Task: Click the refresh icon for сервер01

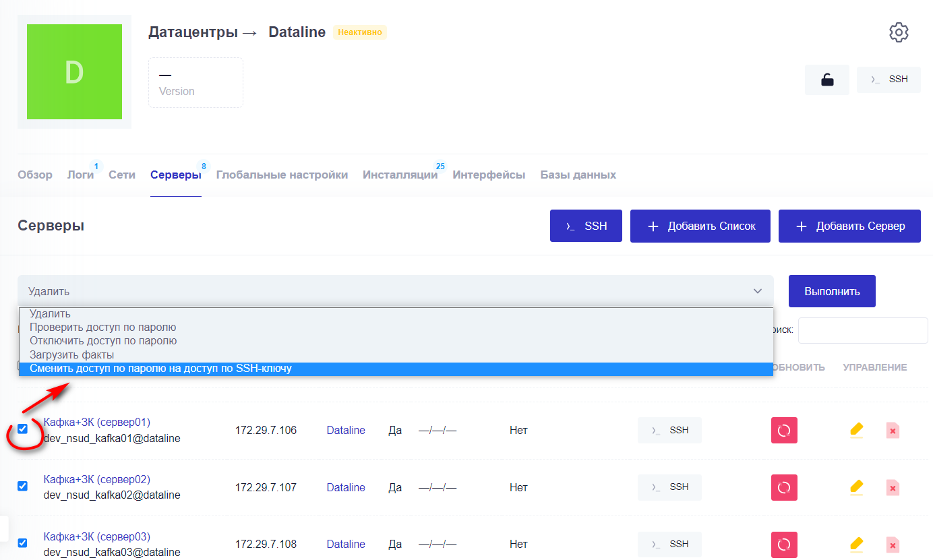Action: click(x=784, y=430)
